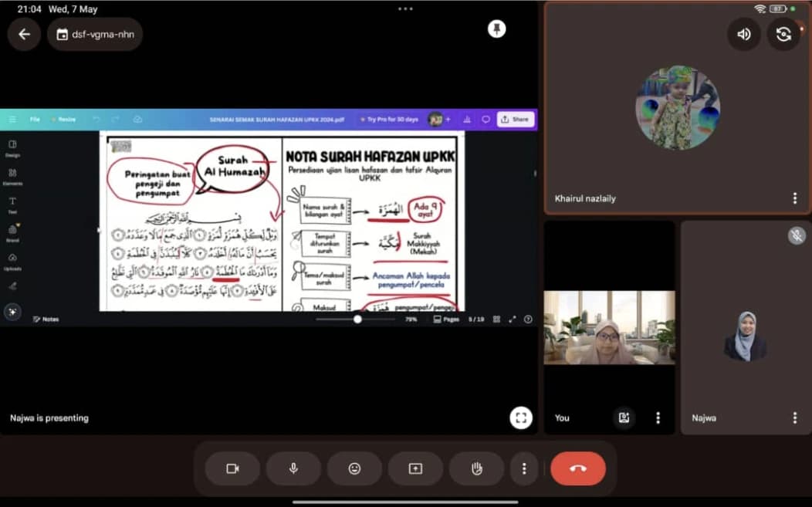This screenshot has width=812, height=507.
Task: Open options menu for Najwa tile
Action: pos(795,418)
